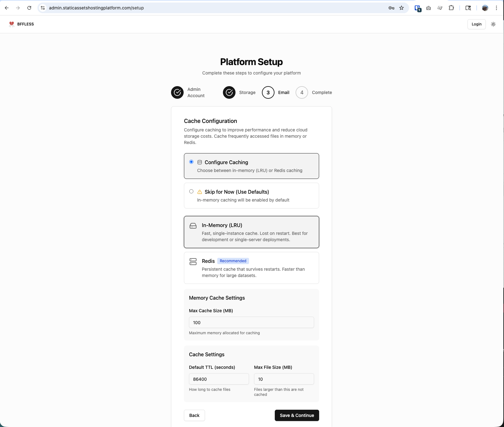Focus the Max Cache Size (MB) field
The height and width of the screenshot is (427, 504).
[251, 322]
